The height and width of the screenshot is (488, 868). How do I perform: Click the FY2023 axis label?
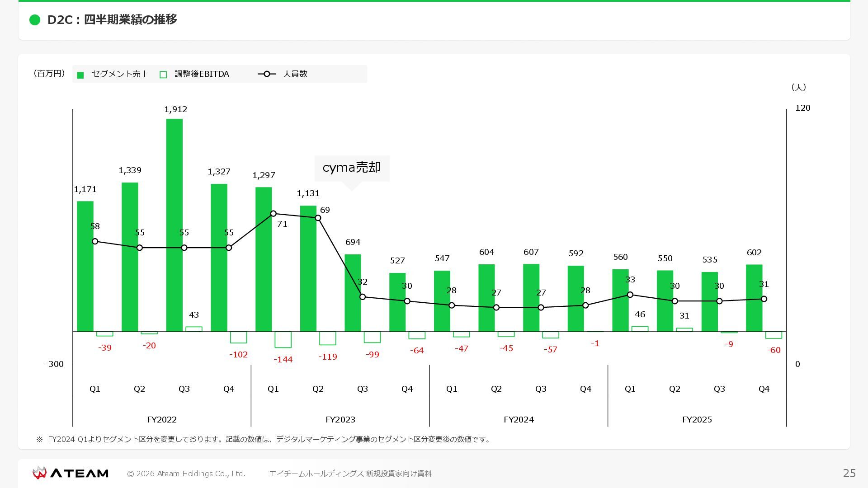340,420
